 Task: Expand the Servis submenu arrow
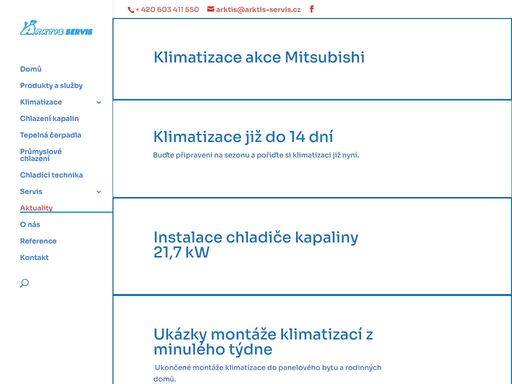pos(99,192)
